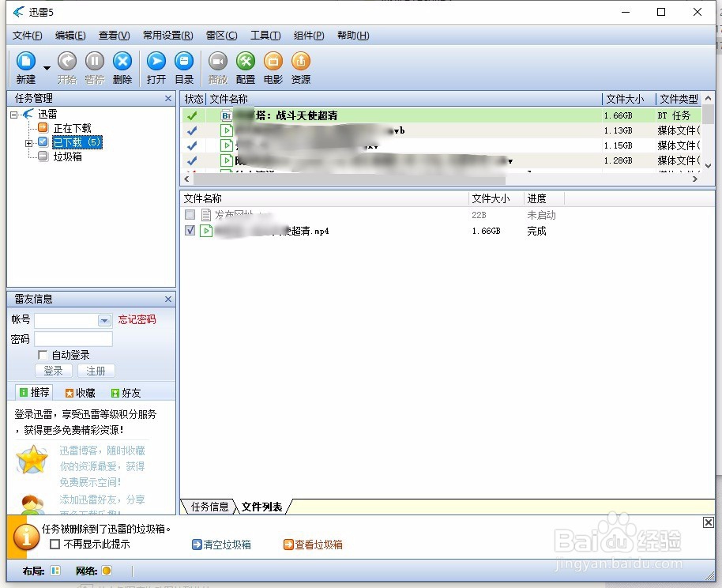Close the recycle bin notification bar
722x588 pixels.
coord(709,522)
